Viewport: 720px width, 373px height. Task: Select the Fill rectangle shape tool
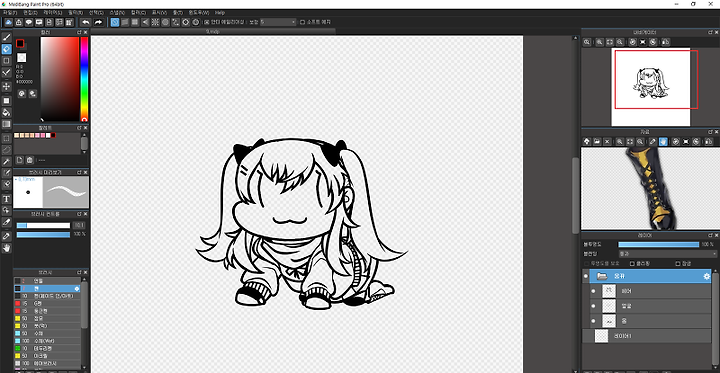(6, 100)
